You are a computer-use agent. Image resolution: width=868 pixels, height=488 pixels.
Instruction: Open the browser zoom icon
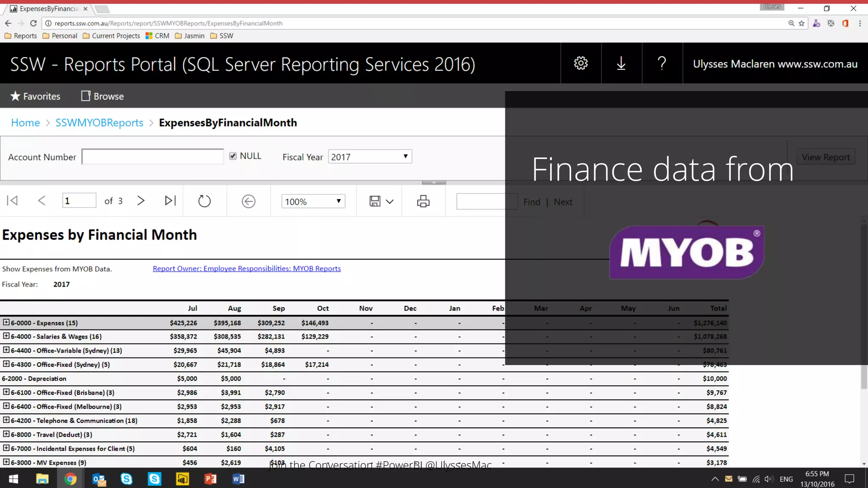pyautogui.click(x=791, y=23)
